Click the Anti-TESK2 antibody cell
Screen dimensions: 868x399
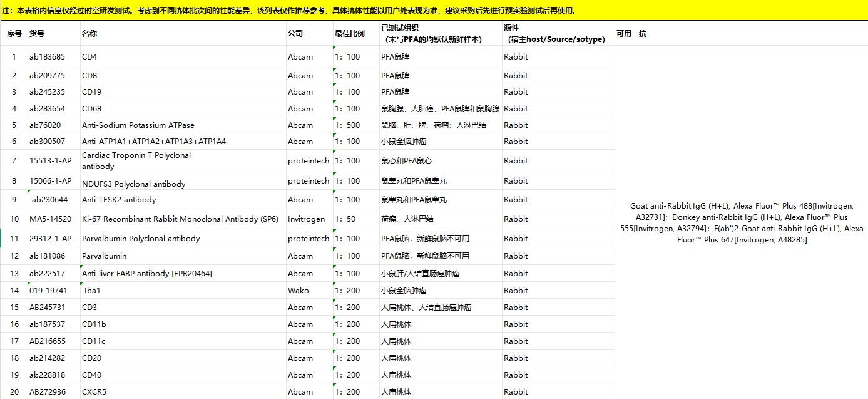click(183, 199)
